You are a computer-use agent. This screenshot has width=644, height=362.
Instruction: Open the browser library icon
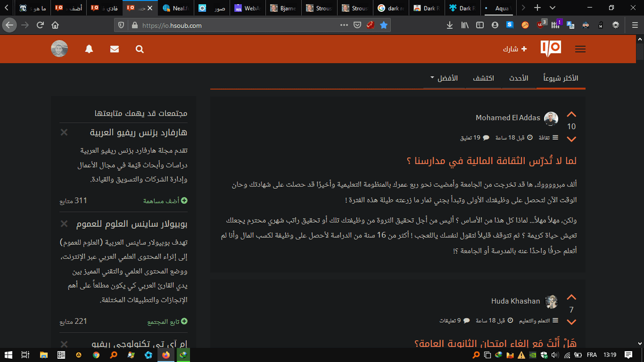point(465,25)
